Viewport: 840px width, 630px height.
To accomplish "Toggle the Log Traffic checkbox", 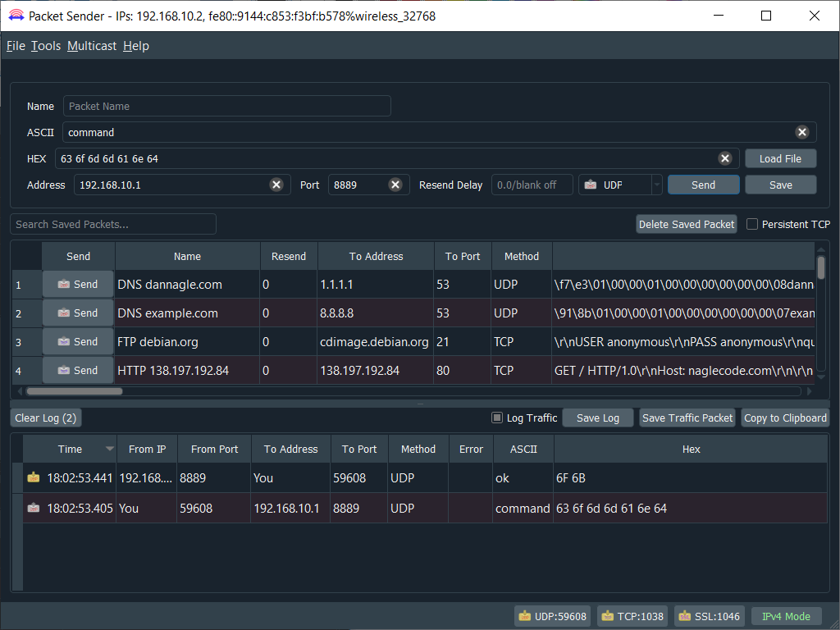I will tap(497, 418).
